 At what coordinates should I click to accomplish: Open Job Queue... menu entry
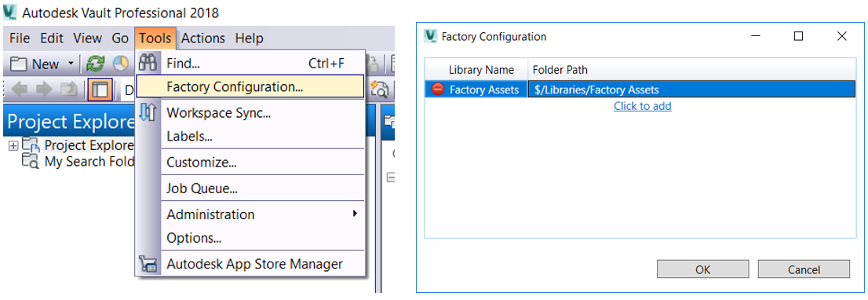(250, 188)
